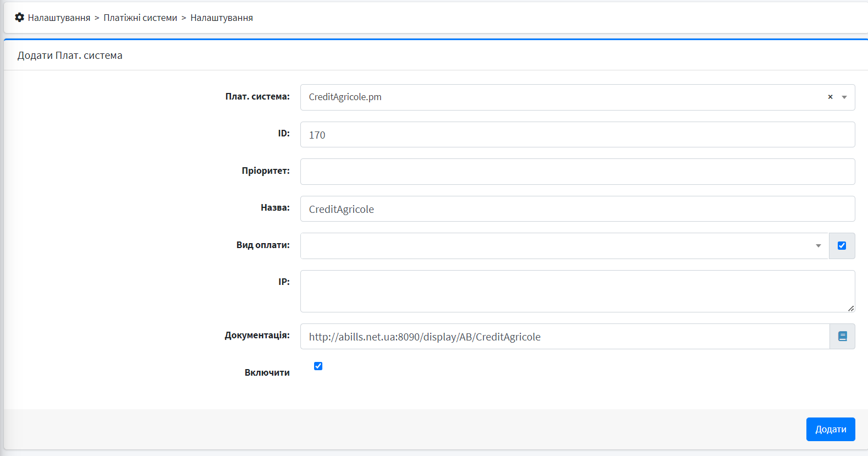
Task: Click the Включити label
Action: 267,372
